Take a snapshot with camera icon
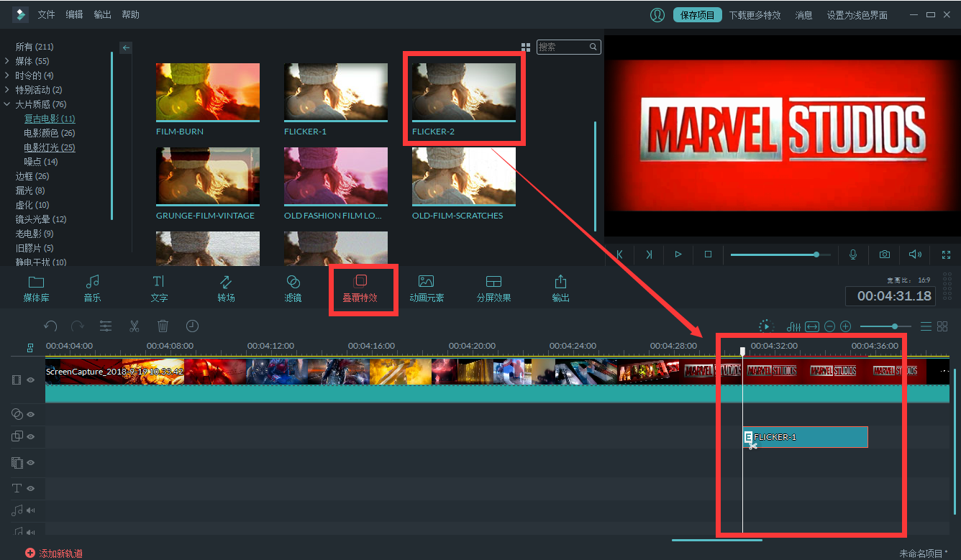Viewport: 961px width, 560px height. pyautogui.click(x=885, y=254)
